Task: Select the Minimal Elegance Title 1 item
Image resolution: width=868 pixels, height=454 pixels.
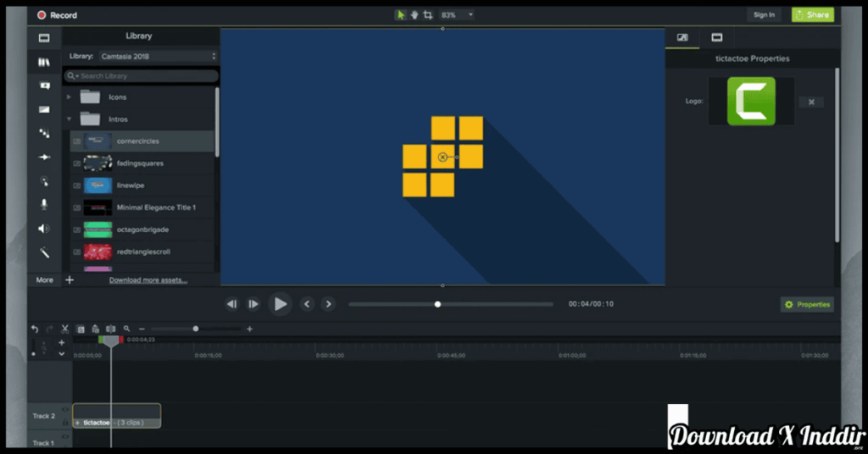Action: pyautogui.click(x=142, y=208)
